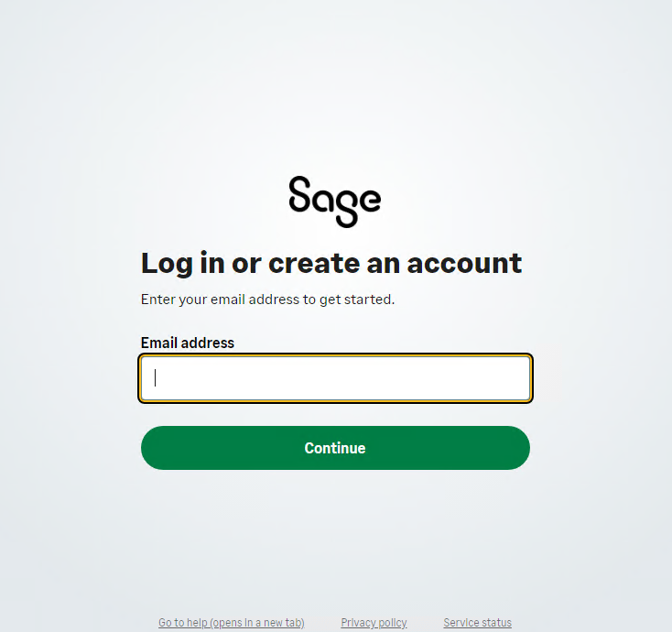
Task: Open help in a new tab
Action: 232,622
